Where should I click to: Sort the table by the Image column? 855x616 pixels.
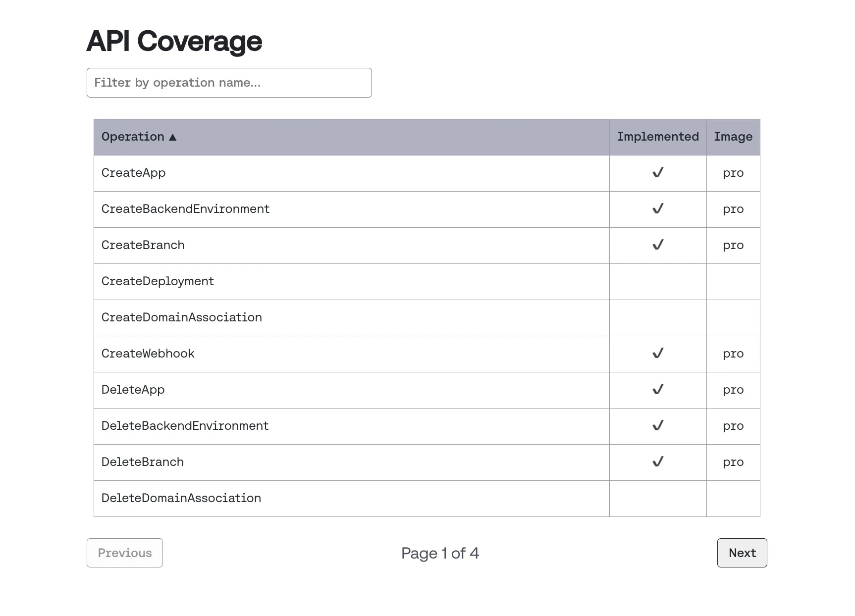(733, 137)
